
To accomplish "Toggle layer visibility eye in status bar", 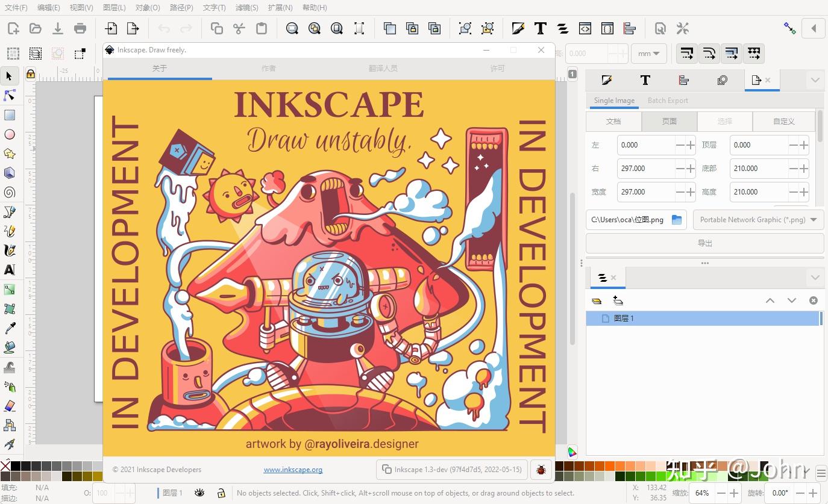I will coord(199,493).
